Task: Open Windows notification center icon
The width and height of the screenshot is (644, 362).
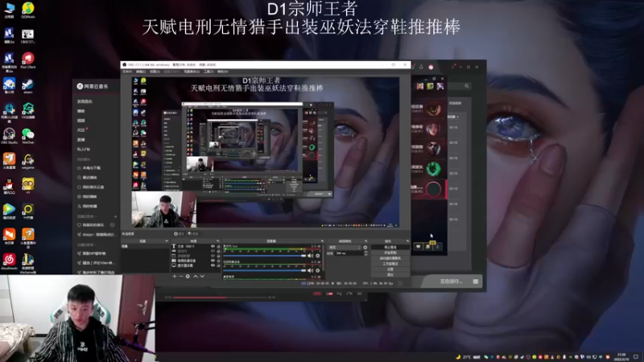Action: pyautogui.click(x=636, y=357)
